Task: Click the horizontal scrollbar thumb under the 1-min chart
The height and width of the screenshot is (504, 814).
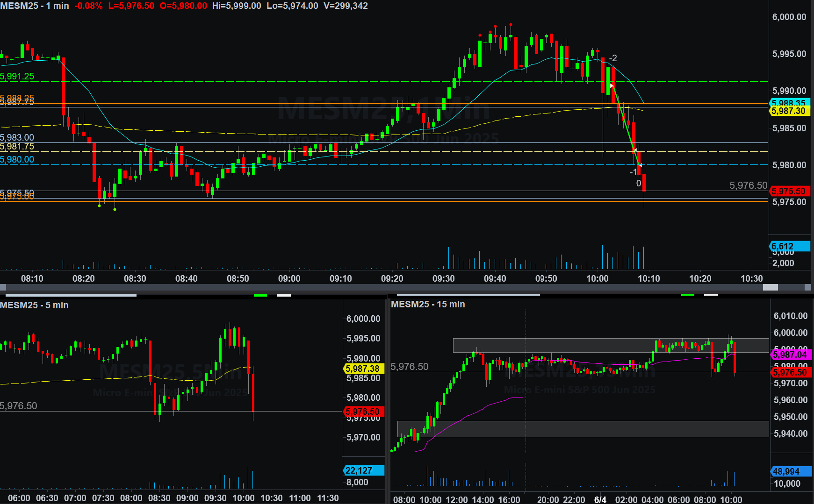Action: [770, 287]
